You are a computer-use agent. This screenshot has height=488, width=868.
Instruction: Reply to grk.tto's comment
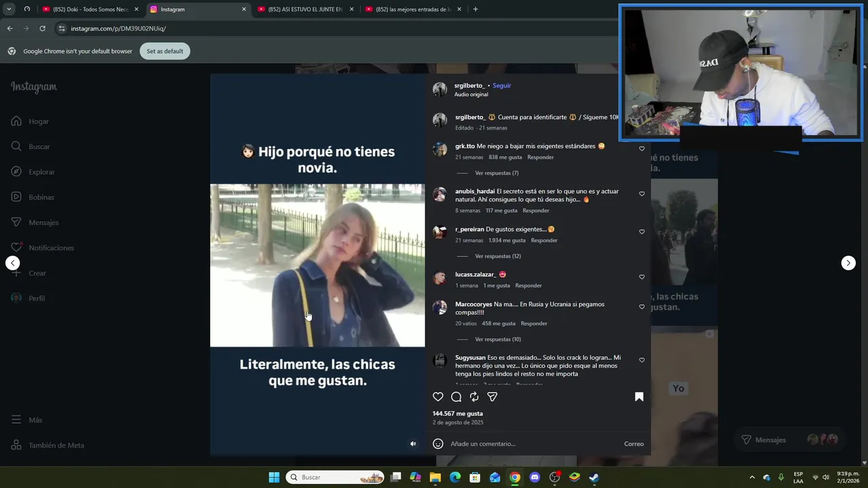(540, 157)
